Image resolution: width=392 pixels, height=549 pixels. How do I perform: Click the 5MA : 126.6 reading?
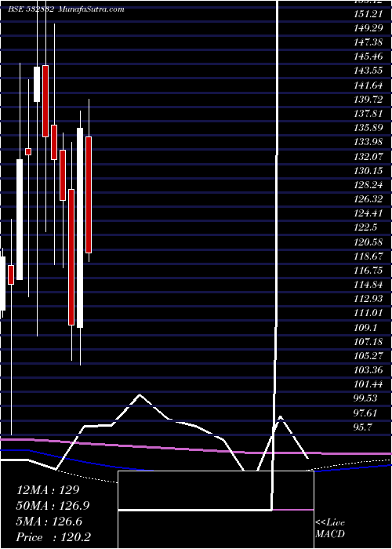coord(49,522)
